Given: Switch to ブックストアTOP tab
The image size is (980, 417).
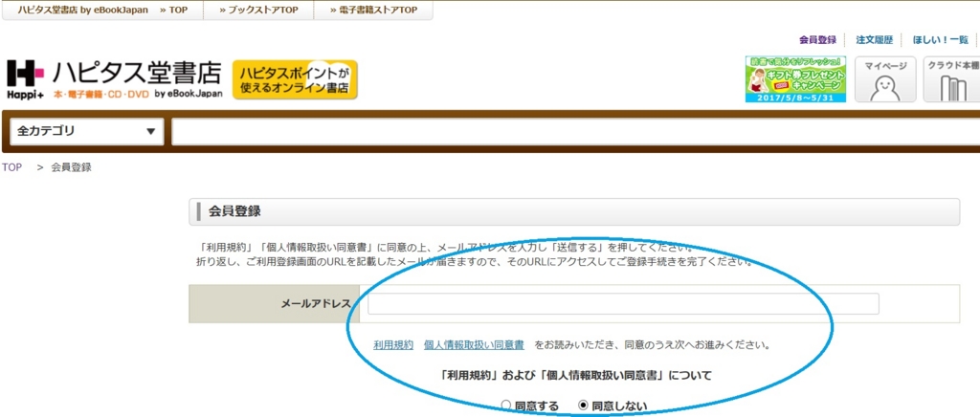Looking at the screenshot, I should click(x=258, y=10).
